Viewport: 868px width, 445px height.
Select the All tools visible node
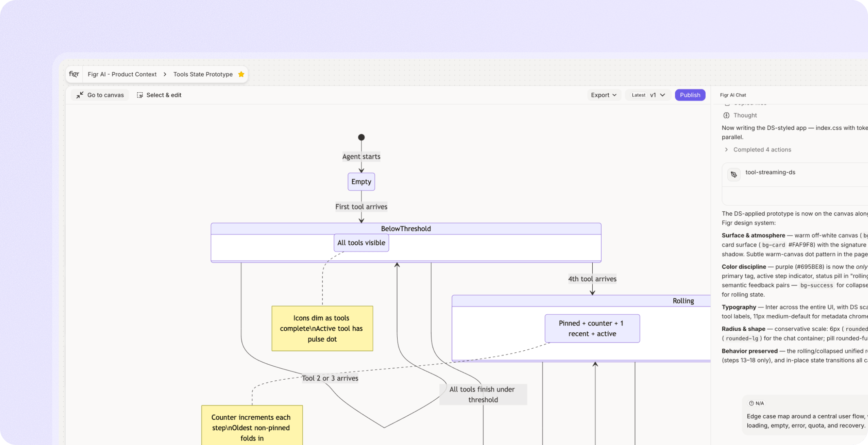click(x=361, y=243)
